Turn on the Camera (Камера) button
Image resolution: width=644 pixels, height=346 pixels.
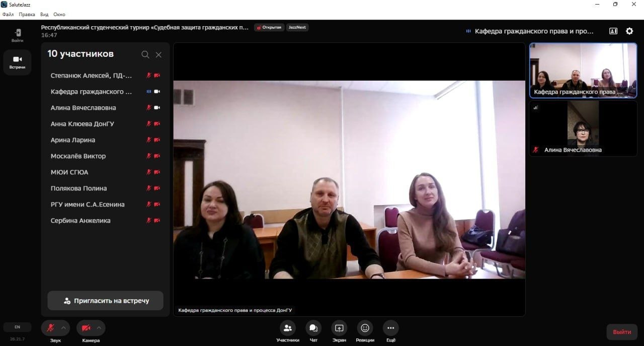click(86, 328)
